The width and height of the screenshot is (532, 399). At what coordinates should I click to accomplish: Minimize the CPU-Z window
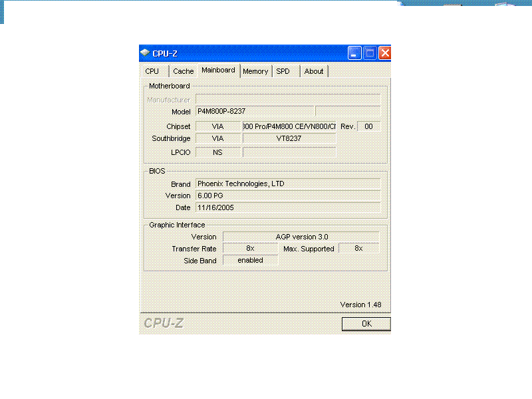point(354,53)
